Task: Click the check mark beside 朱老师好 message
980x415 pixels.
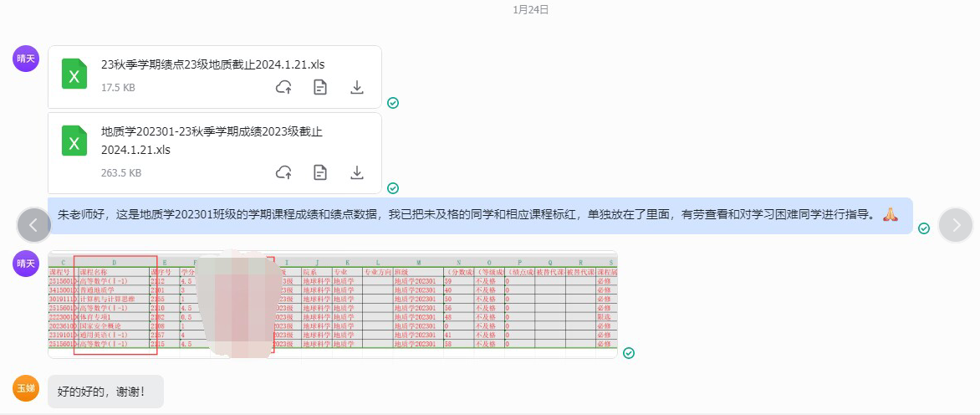Action: pos(924,228)
